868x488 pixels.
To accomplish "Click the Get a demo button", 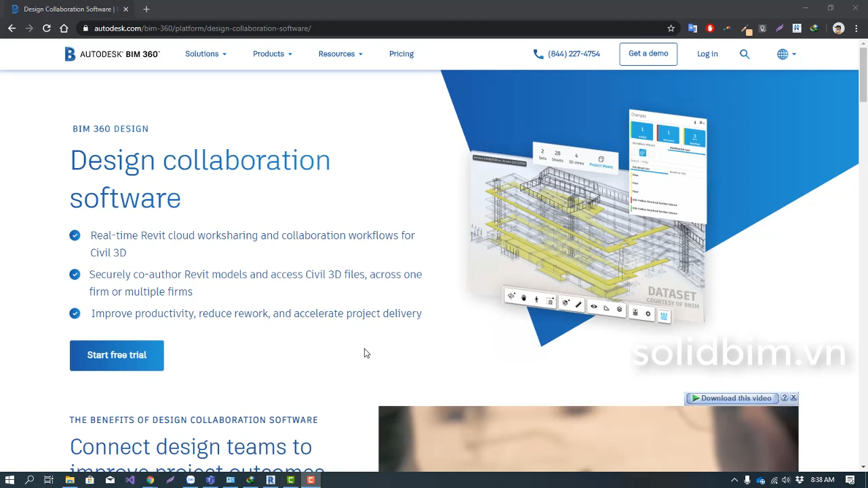I will click(x=648, y=54).
